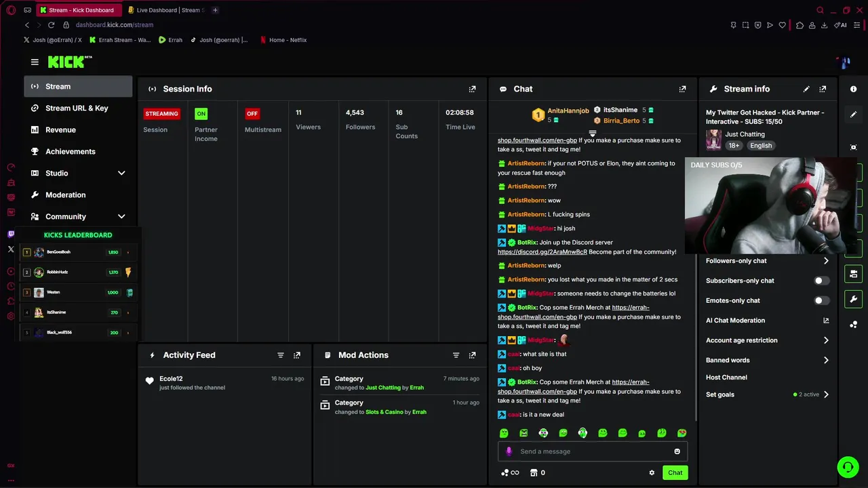Open the shop icon below the chat input
Viewport: 868px width, 488px height.
[534, 473]
